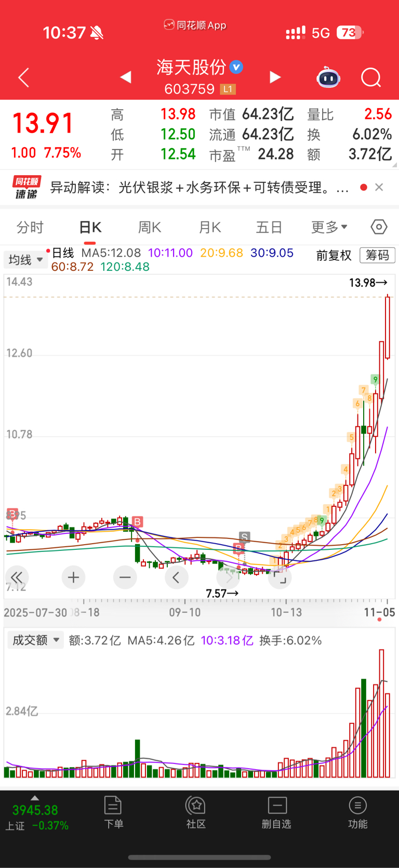This screenshot has height=868, width=399.
Task: Open chart settings hexagon icon
Action: (x=379, y=227)
